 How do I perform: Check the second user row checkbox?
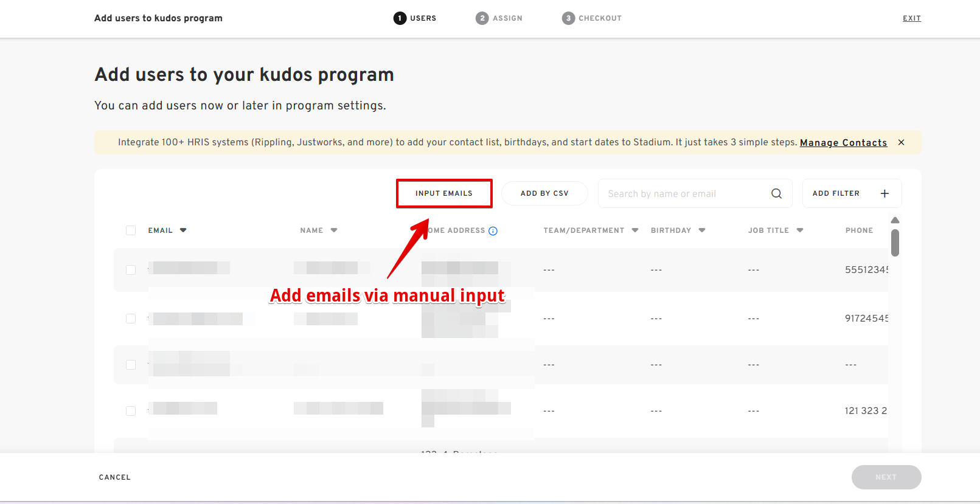click(131, 319)
